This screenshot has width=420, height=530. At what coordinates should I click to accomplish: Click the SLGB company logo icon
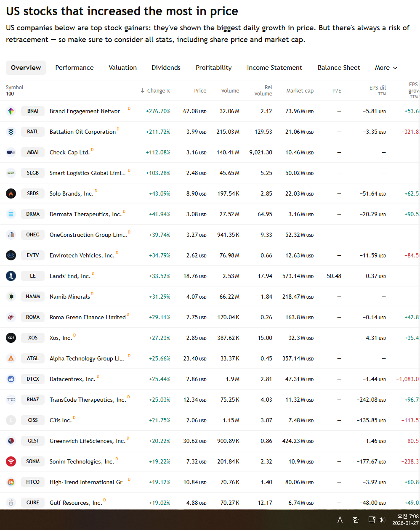point(11,173)
